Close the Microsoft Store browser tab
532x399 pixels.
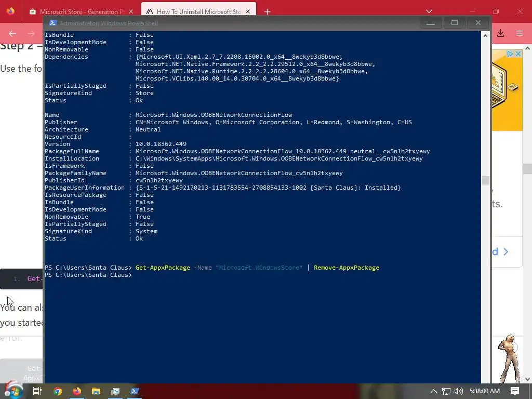131,11
